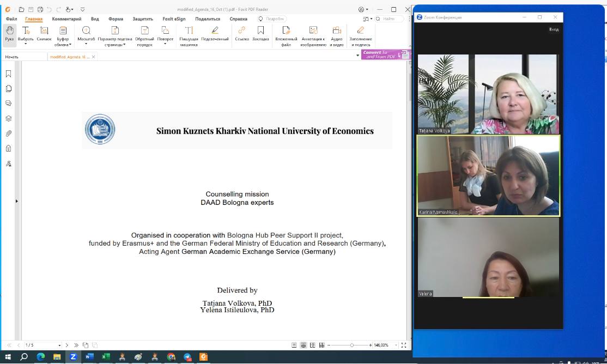Click the Найти search field

[x=389, y=19]
